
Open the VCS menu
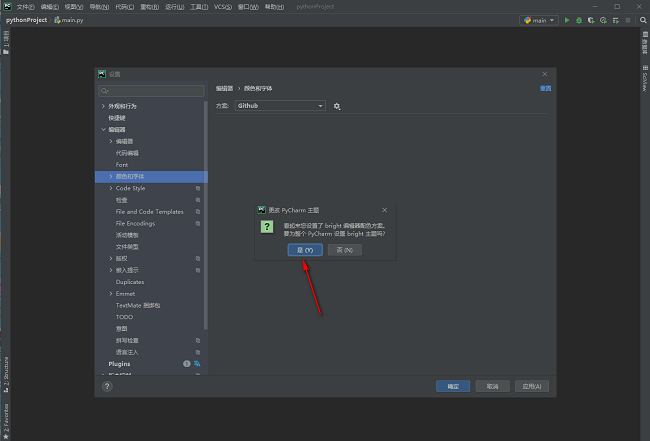pyautogui.click(x=223, y=7)
